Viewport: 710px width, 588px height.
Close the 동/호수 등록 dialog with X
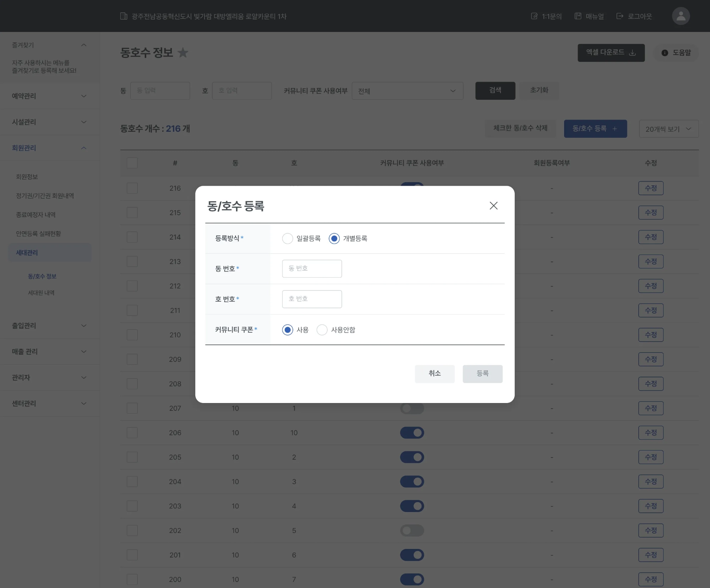(493, 206)
